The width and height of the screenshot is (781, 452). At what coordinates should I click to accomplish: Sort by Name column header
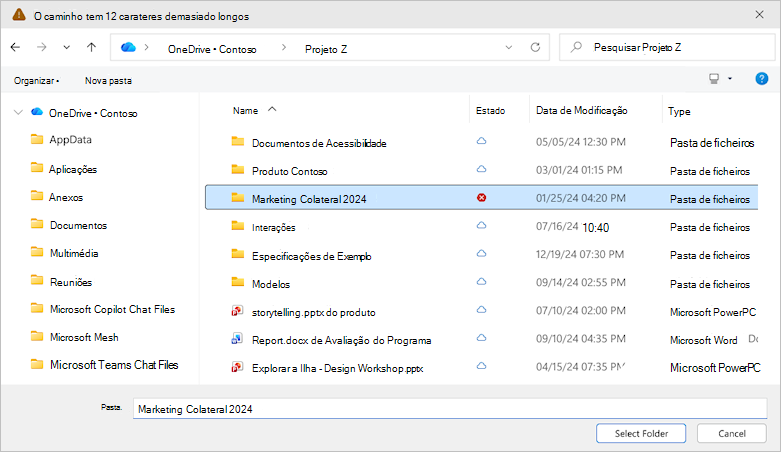click(x=245, y=111)
